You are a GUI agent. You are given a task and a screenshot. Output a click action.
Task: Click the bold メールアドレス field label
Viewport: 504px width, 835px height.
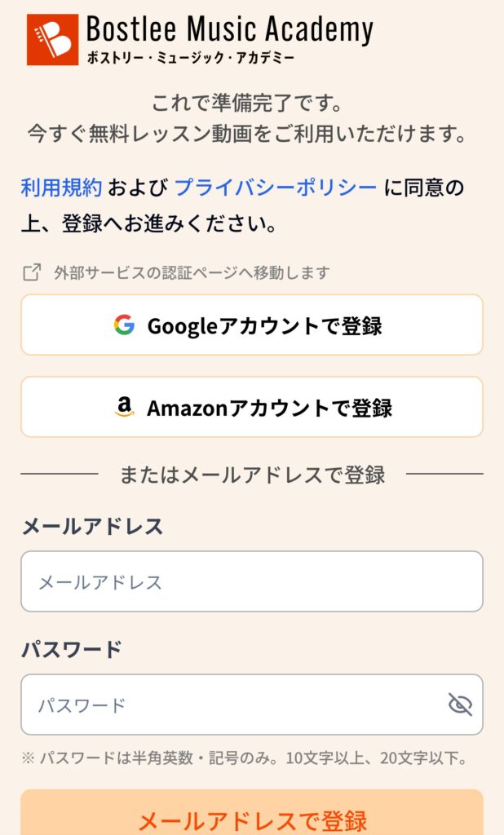(92, 527)
